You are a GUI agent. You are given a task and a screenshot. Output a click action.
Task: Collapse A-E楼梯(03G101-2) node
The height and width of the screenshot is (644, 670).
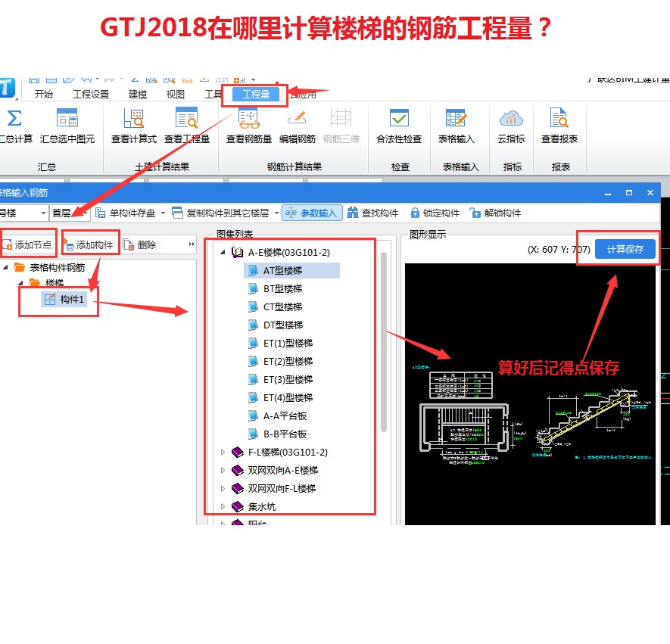coord(223,253)
